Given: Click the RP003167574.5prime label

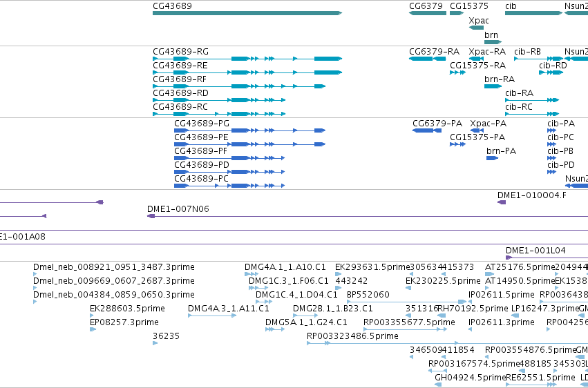Looking at the screenshot, I should click(x=474, y=364).
